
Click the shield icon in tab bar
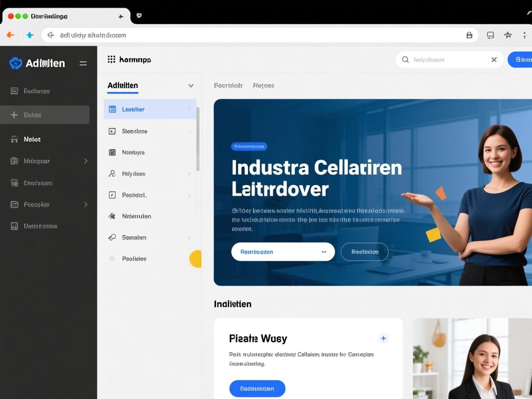pos(139,16)
